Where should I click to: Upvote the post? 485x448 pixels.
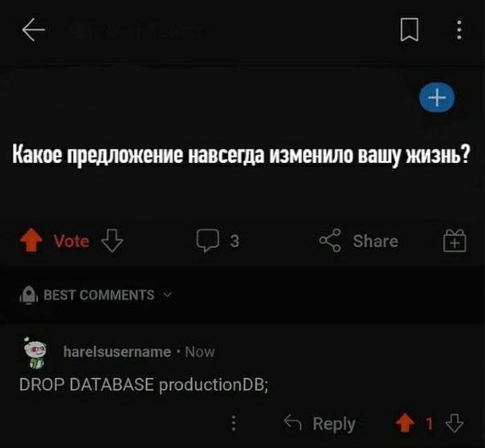pyautogui.click(x=31, y=240)
